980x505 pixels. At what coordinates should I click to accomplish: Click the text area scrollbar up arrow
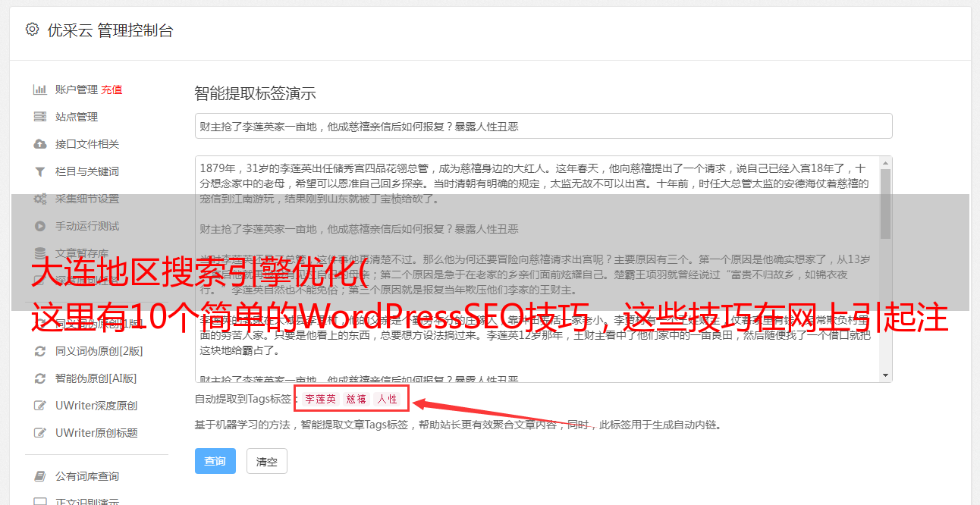(885, 163)
